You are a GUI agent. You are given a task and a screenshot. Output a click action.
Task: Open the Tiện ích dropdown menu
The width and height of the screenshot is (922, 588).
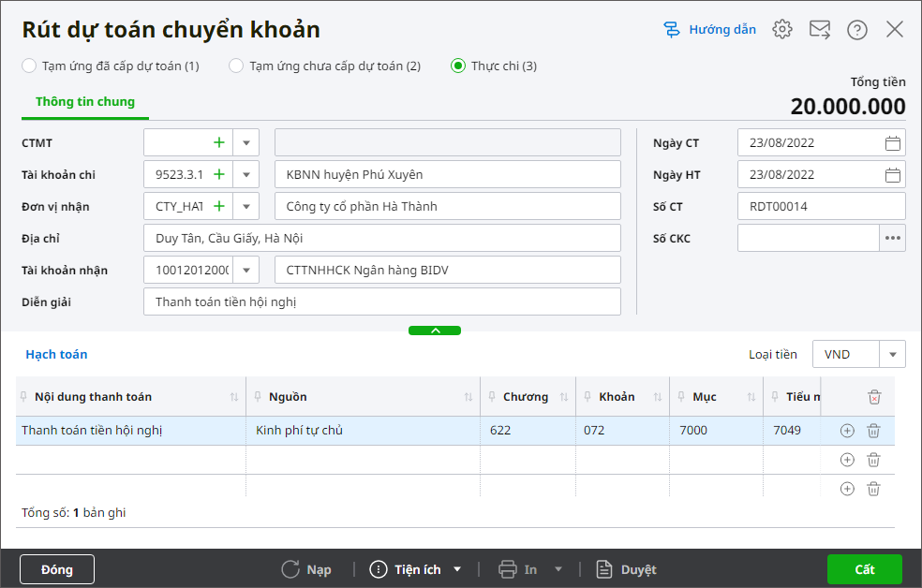[457, 569]
